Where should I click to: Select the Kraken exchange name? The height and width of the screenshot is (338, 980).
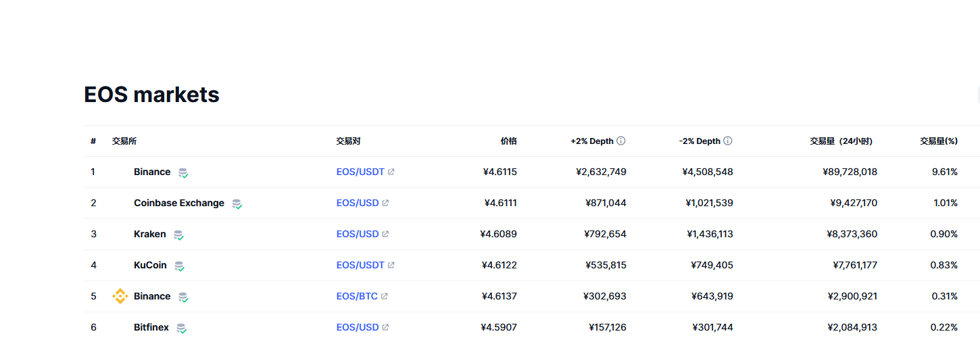pyautogui.click(x=150, y=234)
